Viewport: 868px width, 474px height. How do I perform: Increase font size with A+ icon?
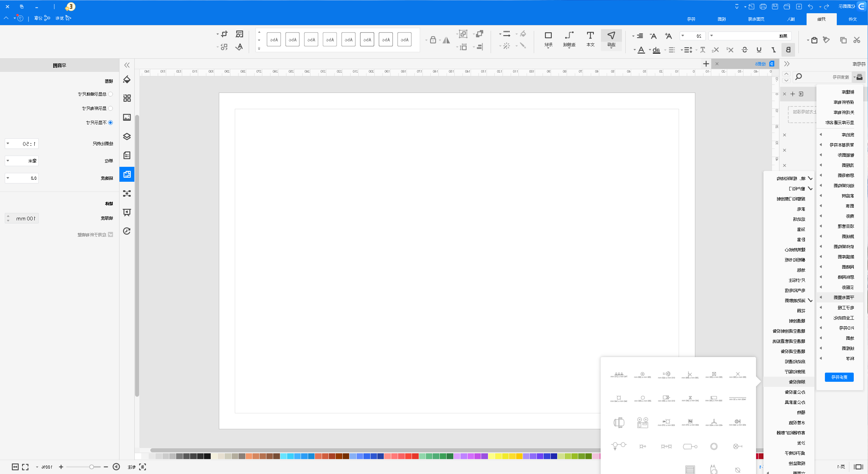coord(668,36)
